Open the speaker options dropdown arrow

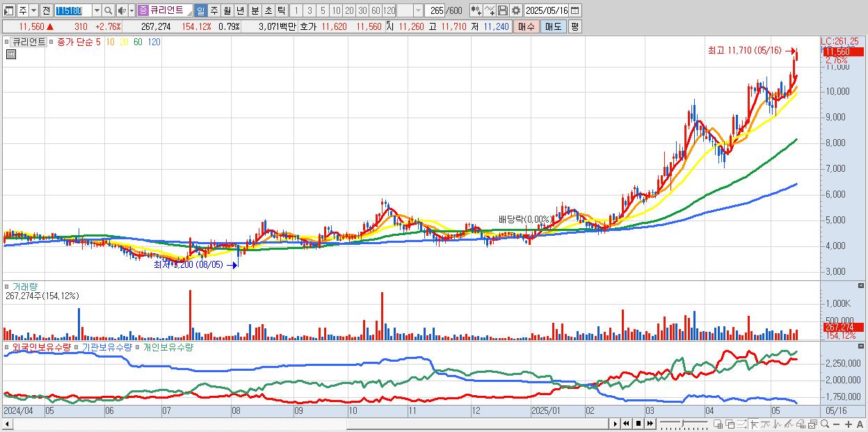point(131,10)
